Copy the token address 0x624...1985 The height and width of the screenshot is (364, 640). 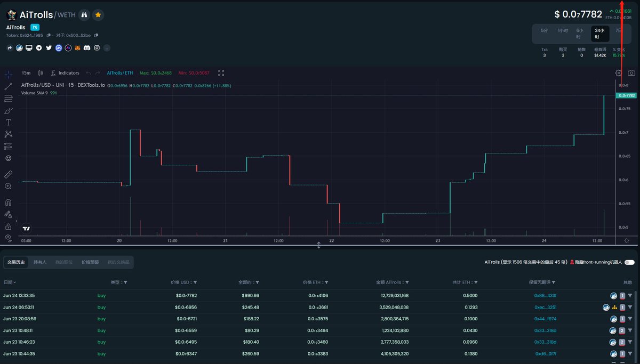coord(49,36)
